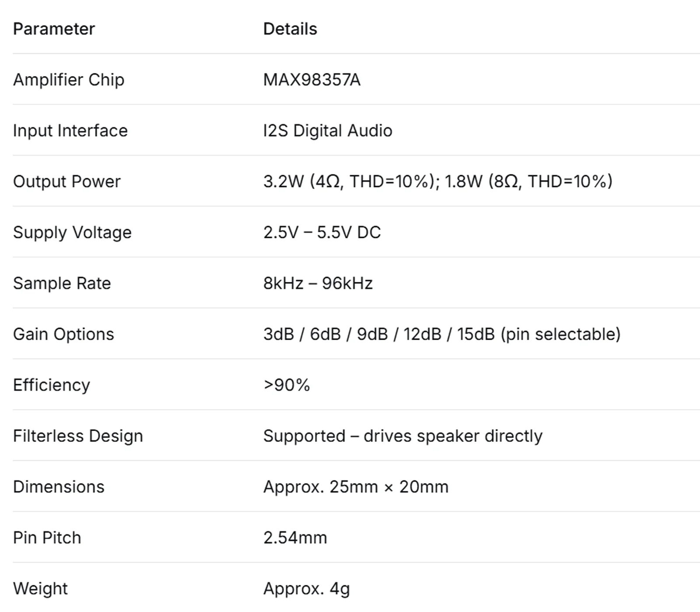700x612 pixels.
Task: Click the 2.54mm pin pitch value
Action: click(x=295, y=538)
